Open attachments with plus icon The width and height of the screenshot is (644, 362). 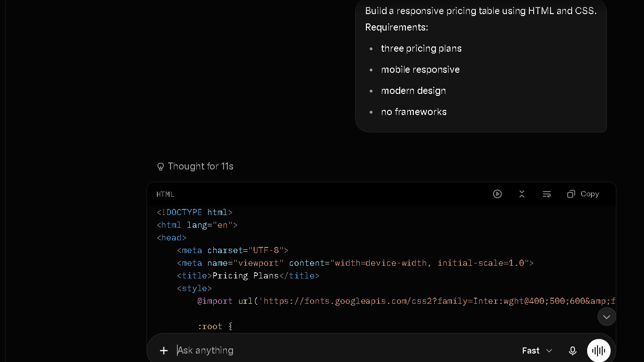(x=163, y=350)
